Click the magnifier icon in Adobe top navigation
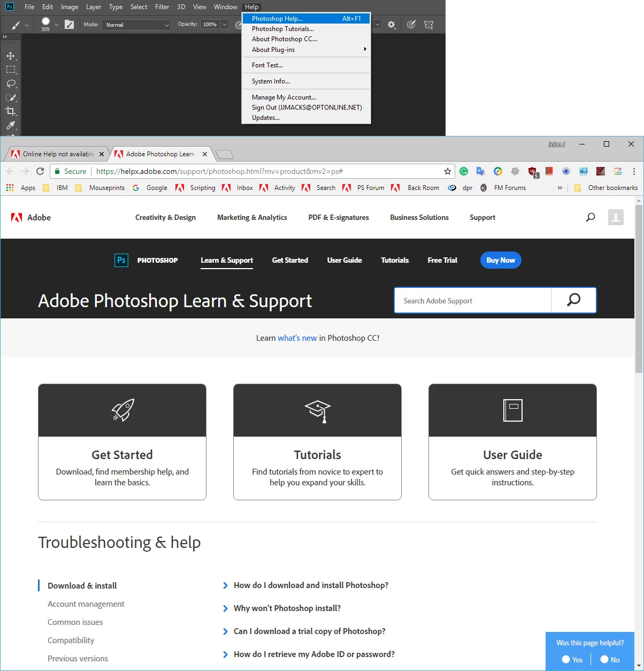 pos(591,217)
